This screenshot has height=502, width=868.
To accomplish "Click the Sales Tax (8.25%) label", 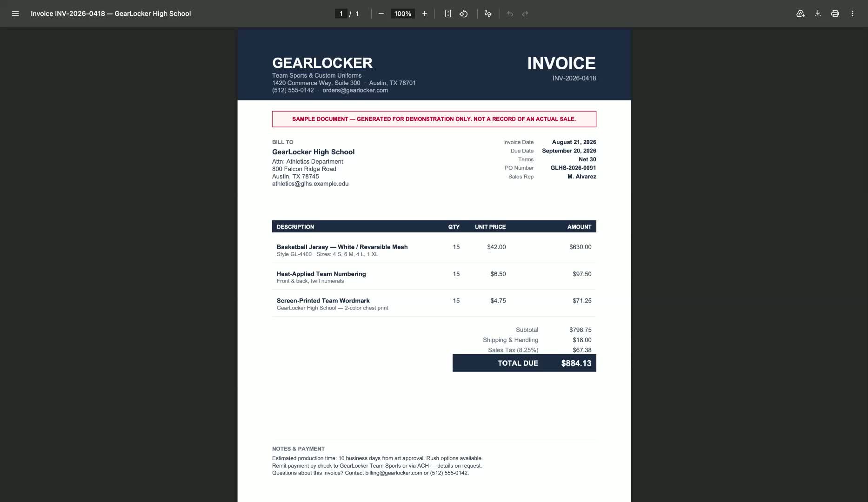I will click(513, 350).
